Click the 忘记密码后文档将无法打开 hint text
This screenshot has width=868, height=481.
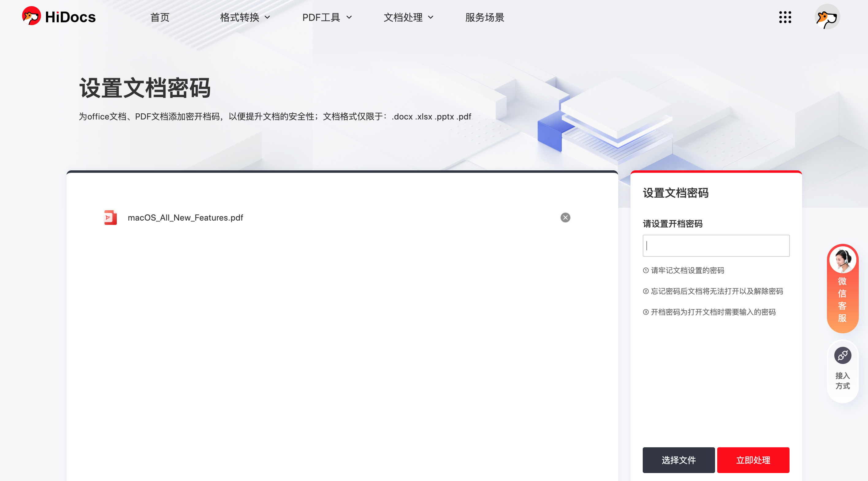[x=713, y=291]
